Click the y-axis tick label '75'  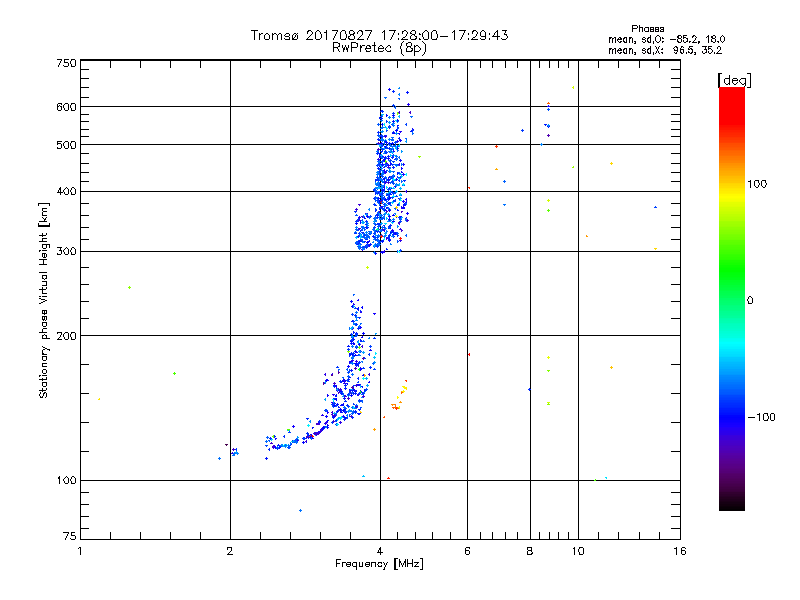[70, 536]
